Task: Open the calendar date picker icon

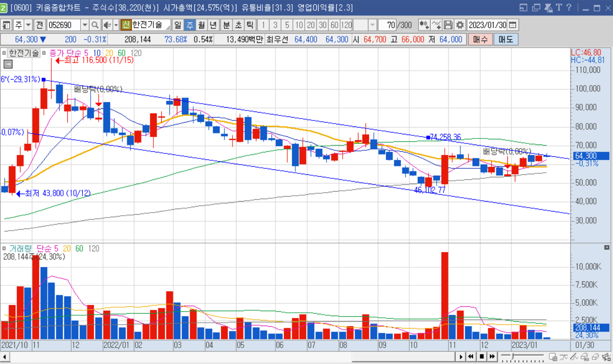Action: [x=513, y=25]
